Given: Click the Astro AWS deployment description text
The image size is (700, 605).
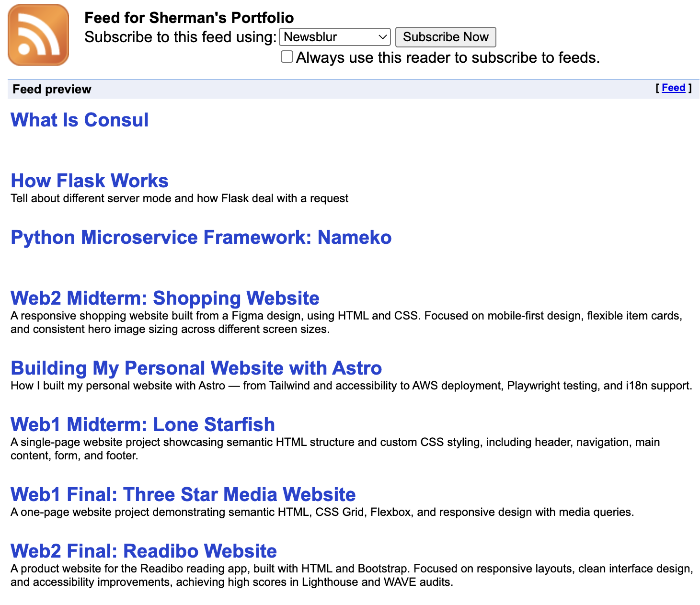Looking at the screenshot, I should point(351,386).
